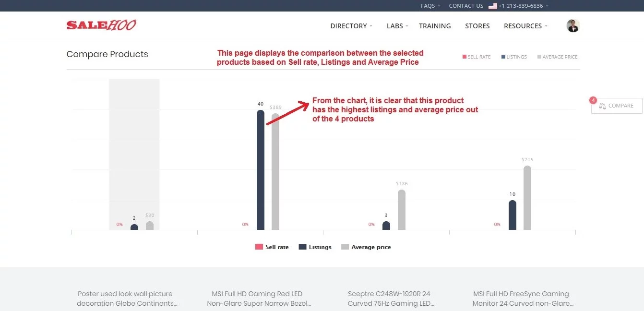This screenshot has width=644, height=311.
Task: Click the scales icon inside the COMPARE button
Action: pos(602,106)
